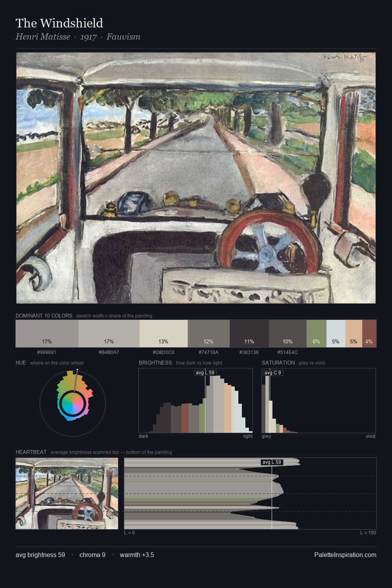Open the large Windshield painting image

point(196,178)
